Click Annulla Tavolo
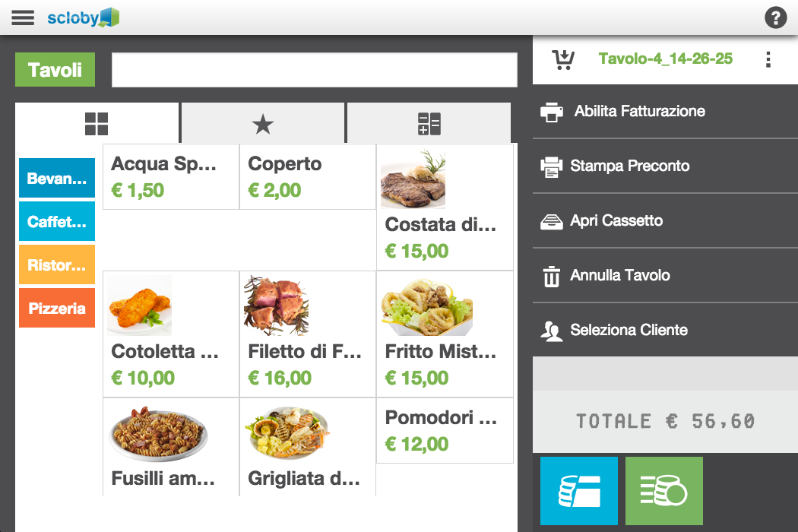Viewport: 798px width, 532px height. pos(619,276)
